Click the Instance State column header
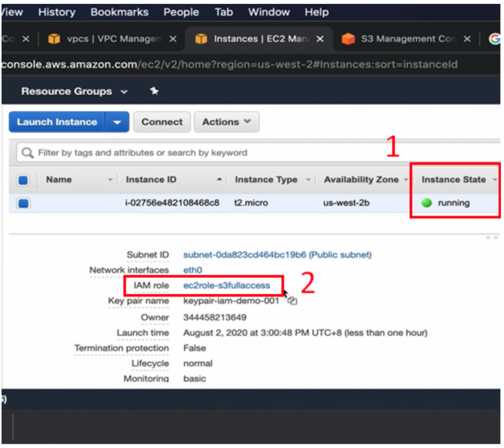 (453, 180)
